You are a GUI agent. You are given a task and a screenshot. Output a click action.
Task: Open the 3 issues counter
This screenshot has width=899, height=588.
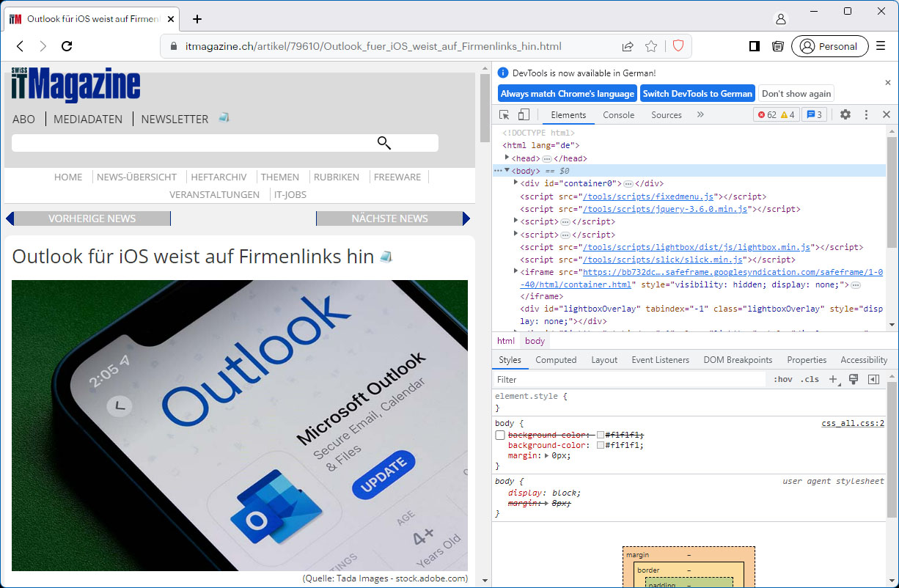coord(814,114)
